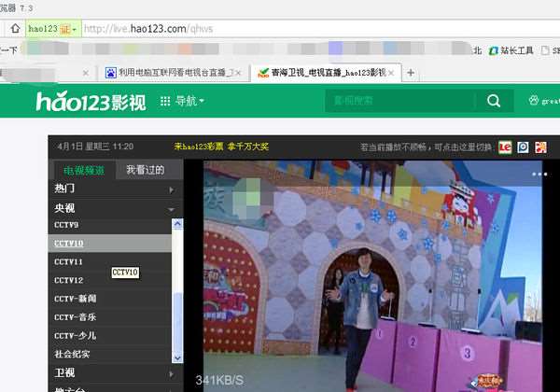The width and height of the screenshot is (560, 392).
Task: Select the 电视频道 tab
Action: click(84, 170)
